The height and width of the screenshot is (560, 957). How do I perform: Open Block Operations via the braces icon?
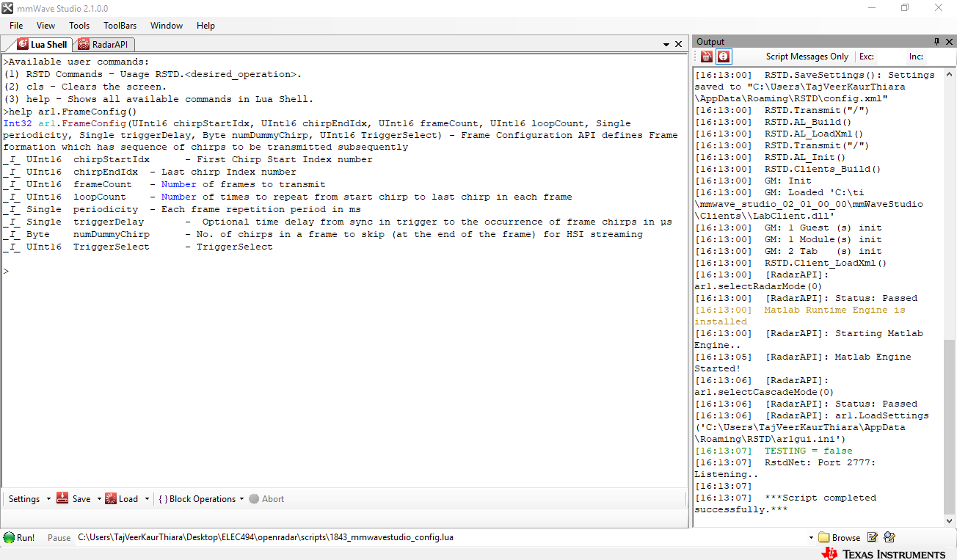163,498
